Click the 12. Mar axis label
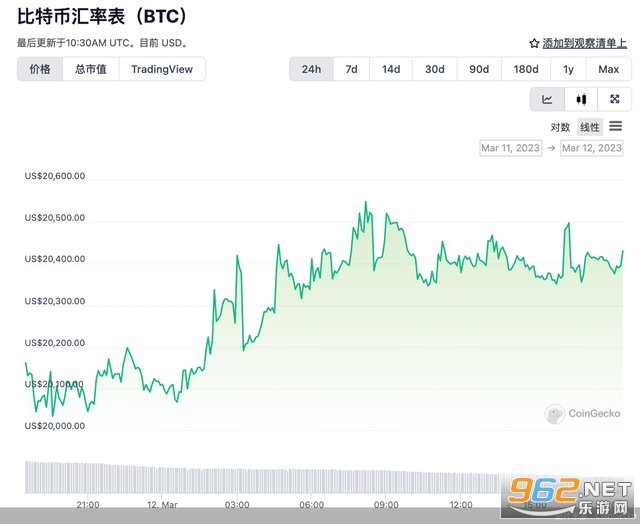 click(x=162, y=504)
